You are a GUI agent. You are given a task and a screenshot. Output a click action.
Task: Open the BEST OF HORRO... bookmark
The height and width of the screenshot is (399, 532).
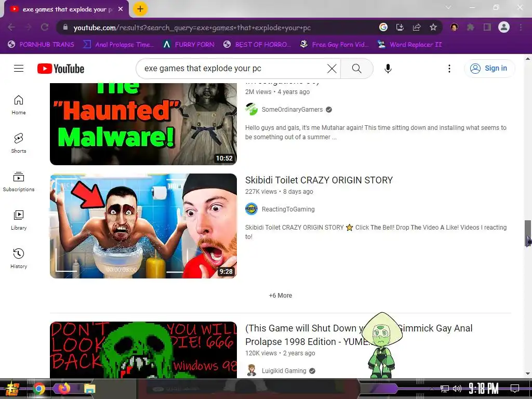coord(258,45)
